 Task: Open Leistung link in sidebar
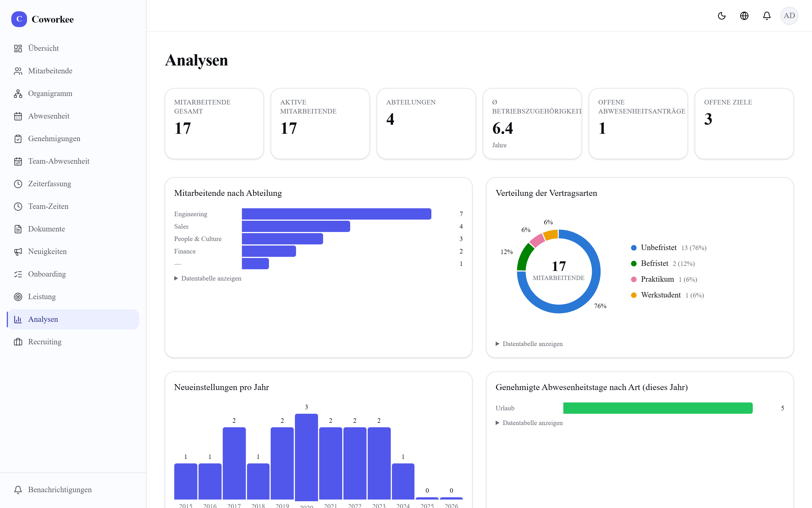pos(73,297)
